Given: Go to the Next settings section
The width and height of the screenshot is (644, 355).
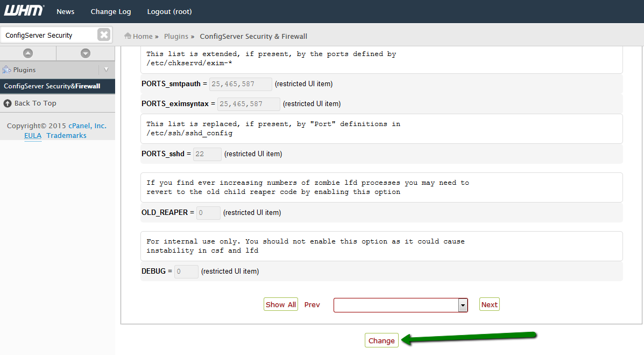Looking at the screenshot, I should (x=489, y=304).
